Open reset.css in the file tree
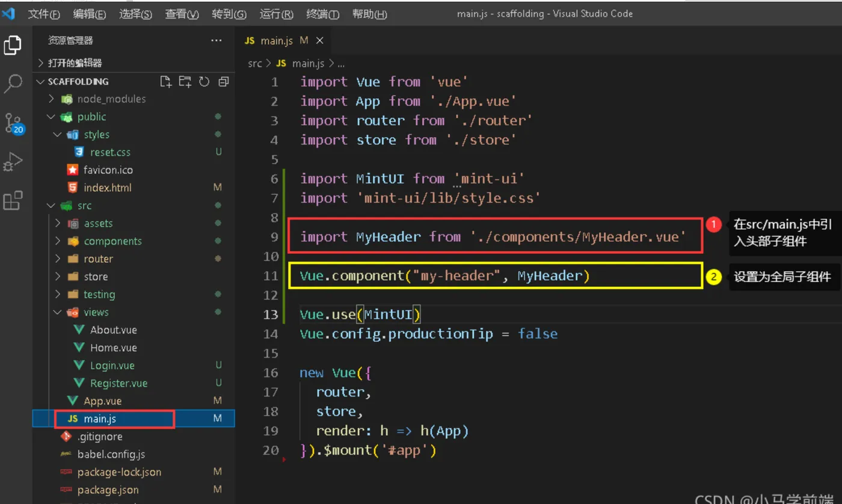Image resolution: width=842 pixels, height=504 pixels. click(x=110, y=152)
